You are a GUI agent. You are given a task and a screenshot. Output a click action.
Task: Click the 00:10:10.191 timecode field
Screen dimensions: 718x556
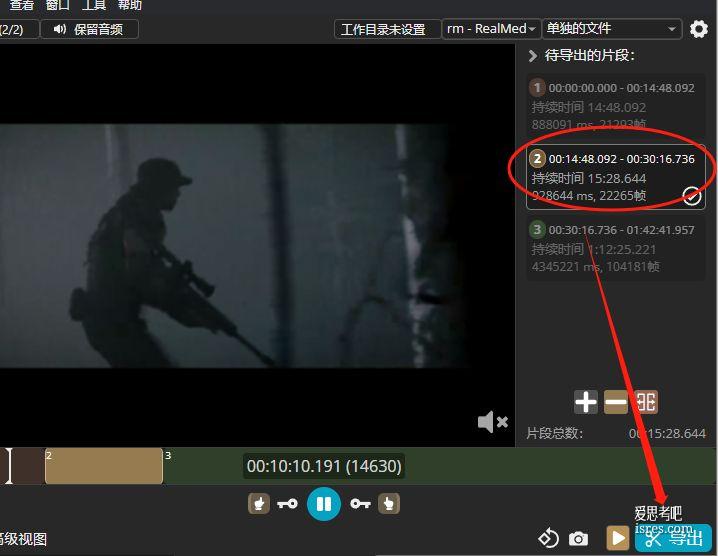click(x=324, y=466)
